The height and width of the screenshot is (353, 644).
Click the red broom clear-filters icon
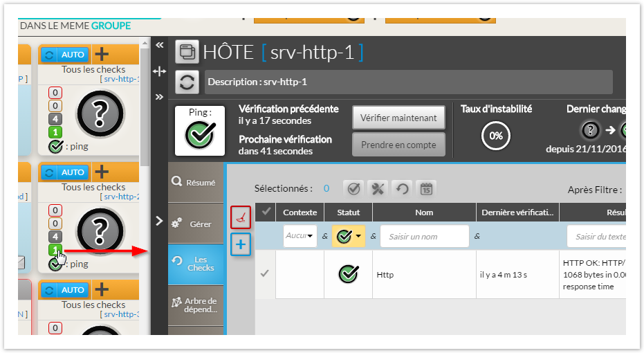241,217
